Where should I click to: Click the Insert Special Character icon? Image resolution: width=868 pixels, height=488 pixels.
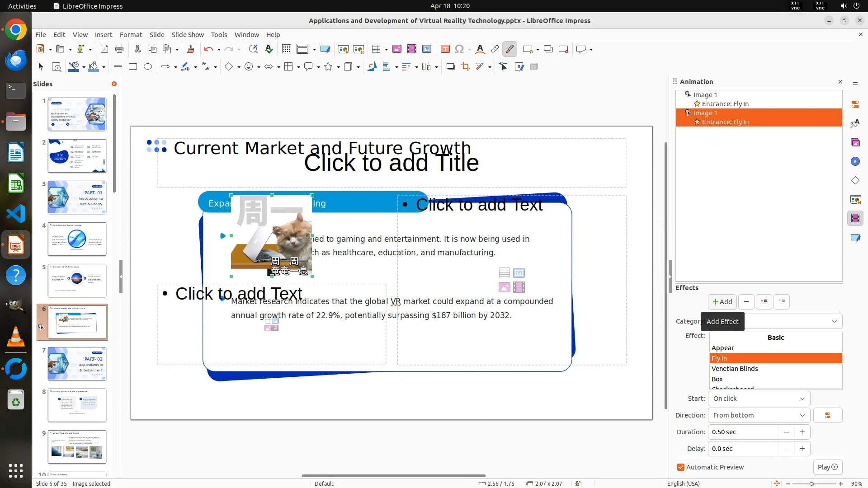pos(459,49)
